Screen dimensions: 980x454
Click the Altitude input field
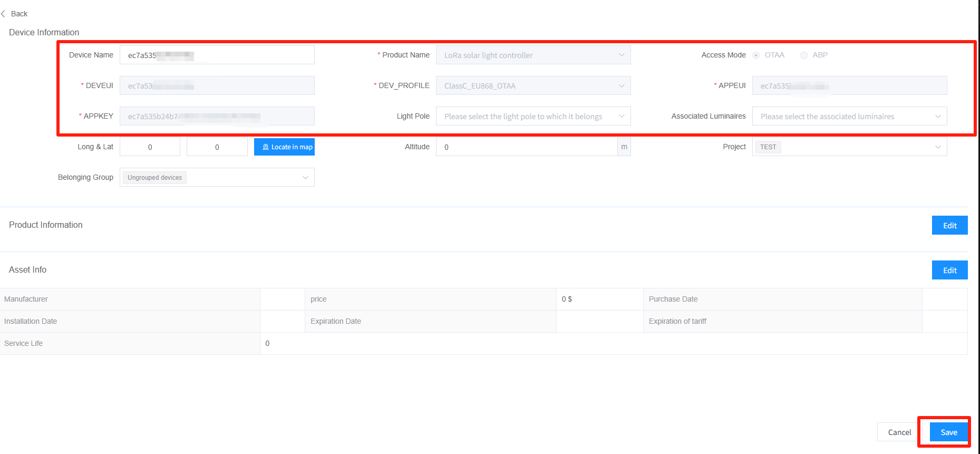(x=526, y=147)
